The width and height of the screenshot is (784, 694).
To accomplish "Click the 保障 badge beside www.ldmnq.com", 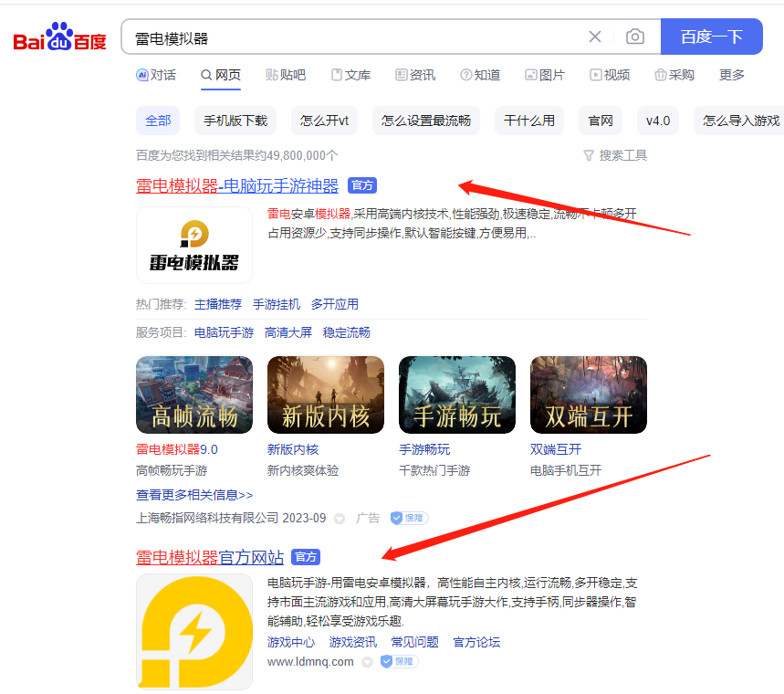I will click(399, 661).
